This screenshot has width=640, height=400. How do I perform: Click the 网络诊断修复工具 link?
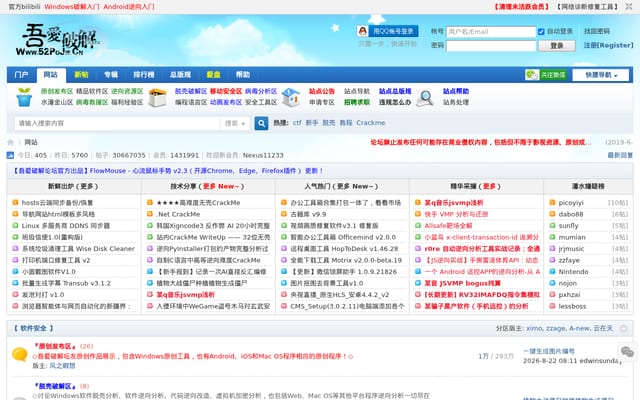(588, 7)
